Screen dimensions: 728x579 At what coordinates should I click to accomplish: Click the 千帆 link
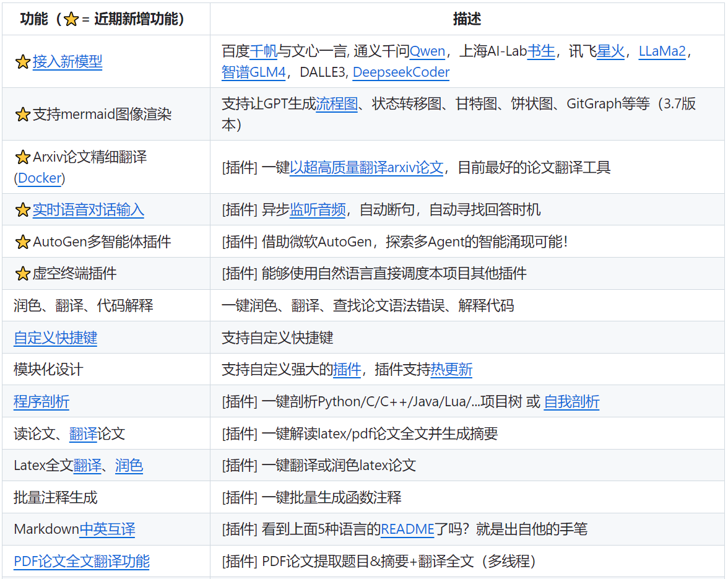click(263, 51)
